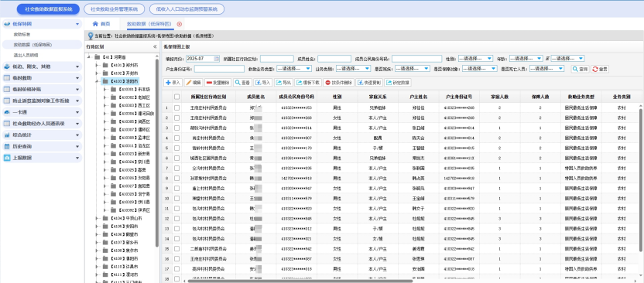Click the 录入 add-record toolbar button
The width and height of the screenshot is (644, 283).
[x=173, y=83]
